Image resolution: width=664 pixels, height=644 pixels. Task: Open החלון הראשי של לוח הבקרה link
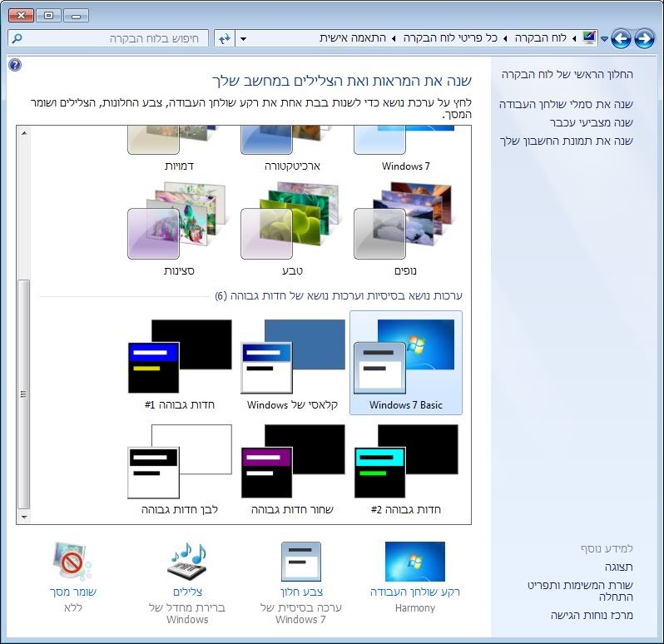point(567,75)
